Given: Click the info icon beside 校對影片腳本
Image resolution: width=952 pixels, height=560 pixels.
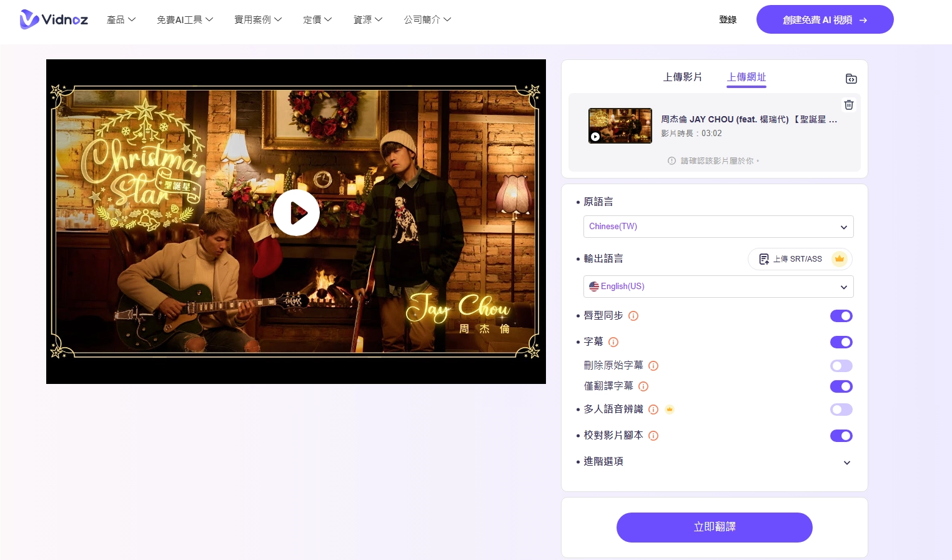Looking at the screenshot, I should (653, 436).
